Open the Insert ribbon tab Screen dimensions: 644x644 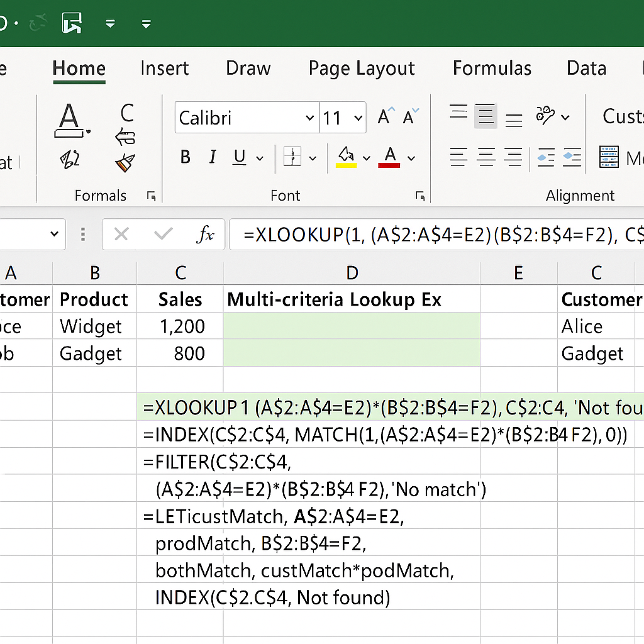[165, 68]
